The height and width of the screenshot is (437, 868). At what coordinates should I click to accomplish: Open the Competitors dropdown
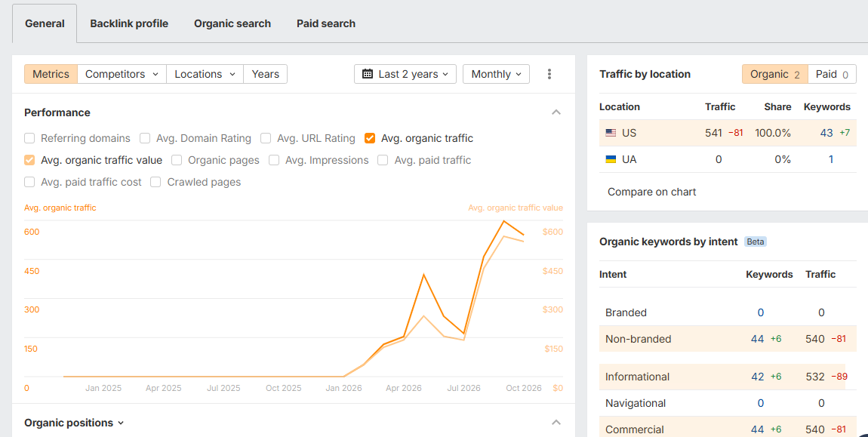(x=122, y=74)
